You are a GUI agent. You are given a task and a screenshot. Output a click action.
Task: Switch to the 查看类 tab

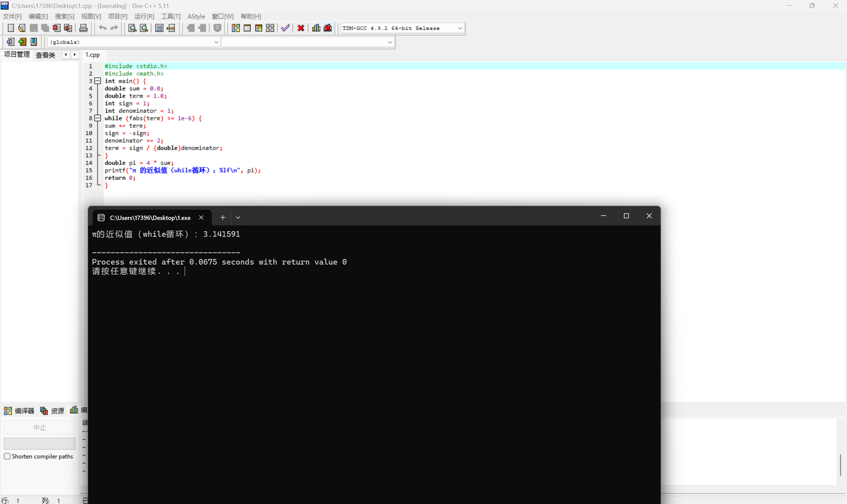tap(46, 55)
